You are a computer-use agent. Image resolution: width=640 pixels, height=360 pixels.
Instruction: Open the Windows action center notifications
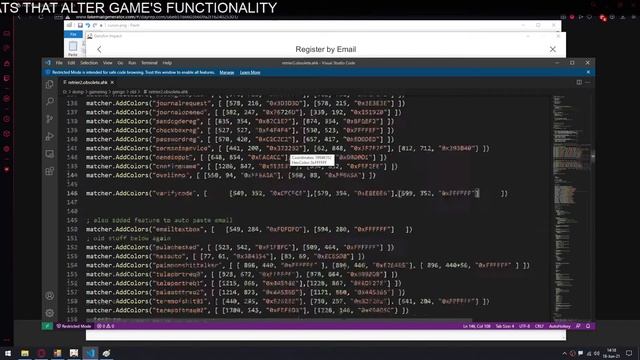click(629, 353)
